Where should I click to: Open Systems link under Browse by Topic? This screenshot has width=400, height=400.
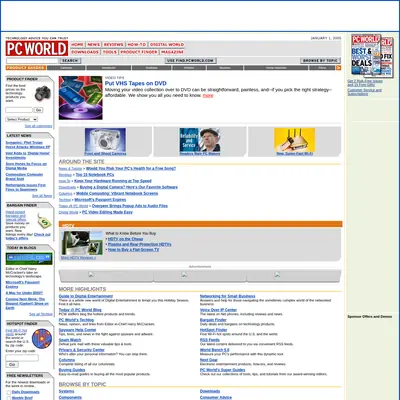[x=66, y=391]
